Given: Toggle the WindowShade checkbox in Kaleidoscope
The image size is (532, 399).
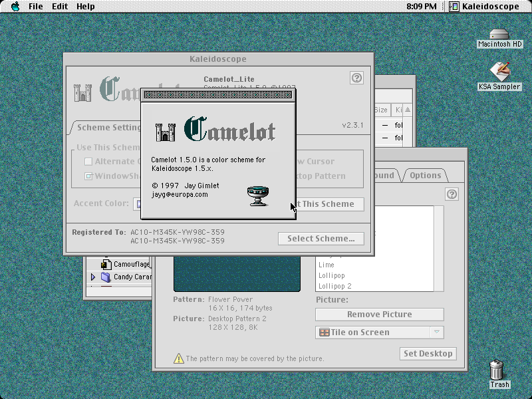Looking at the screenshot, I should click(x=88, y=176).
